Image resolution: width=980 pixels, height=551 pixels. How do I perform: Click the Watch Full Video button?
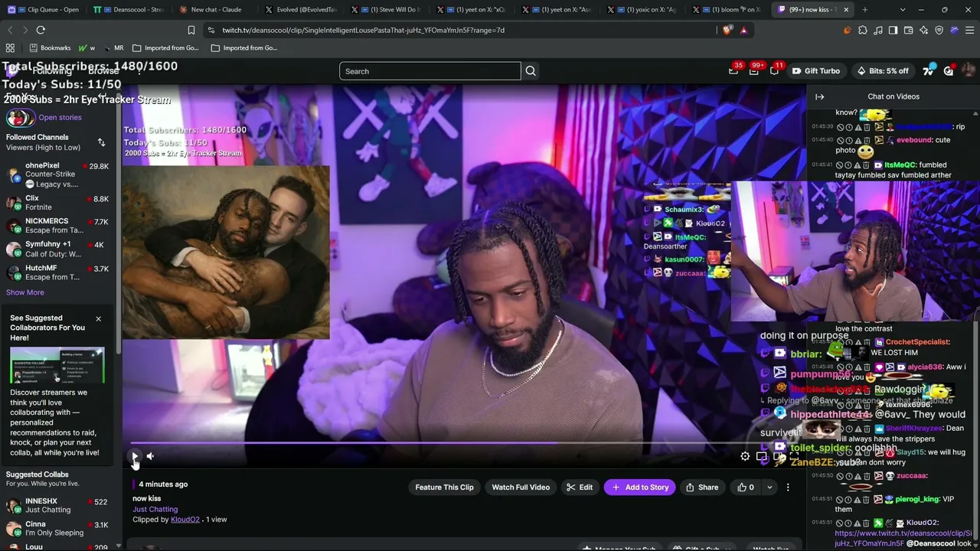tap(521, 487)
